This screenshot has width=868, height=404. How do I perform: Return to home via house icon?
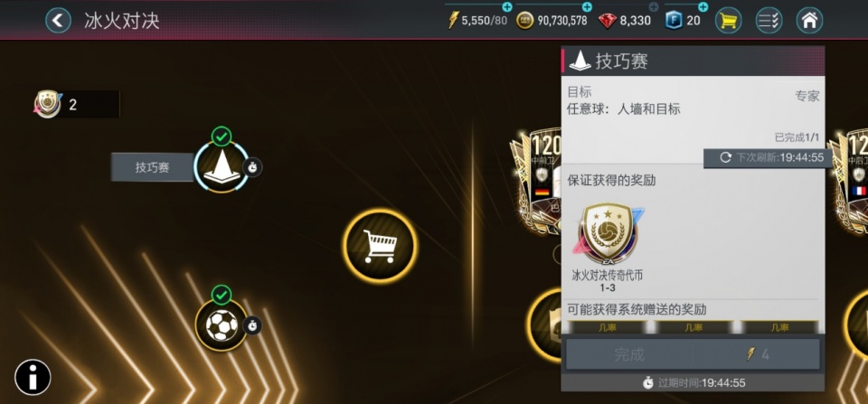809,21
